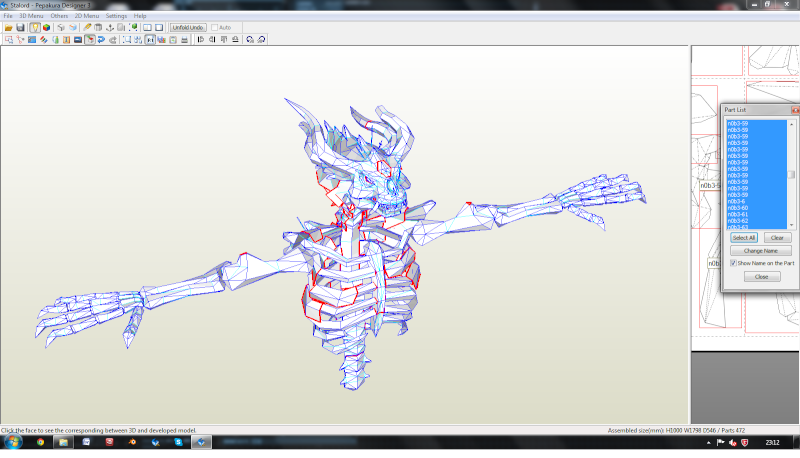This screenshot has width=800, height=458.
Task: Open the 3D Menu
Action: tap(31, 16)
